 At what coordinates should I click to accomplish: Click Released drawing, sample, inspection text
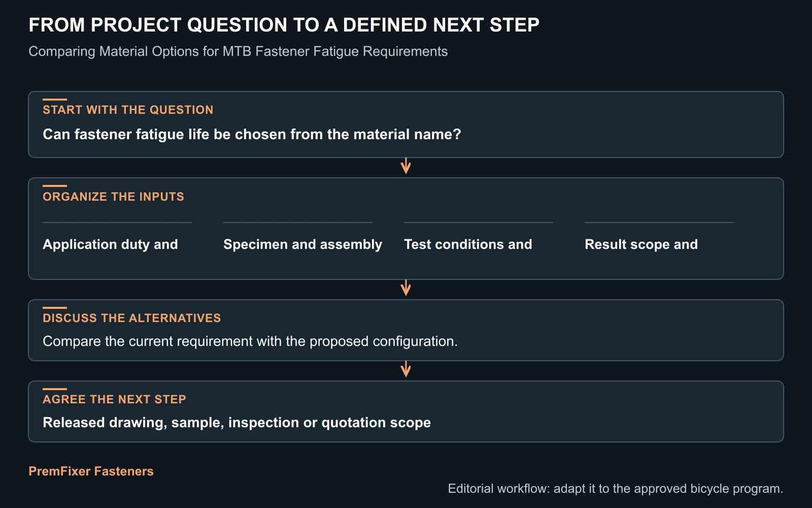tap(236, 423)
